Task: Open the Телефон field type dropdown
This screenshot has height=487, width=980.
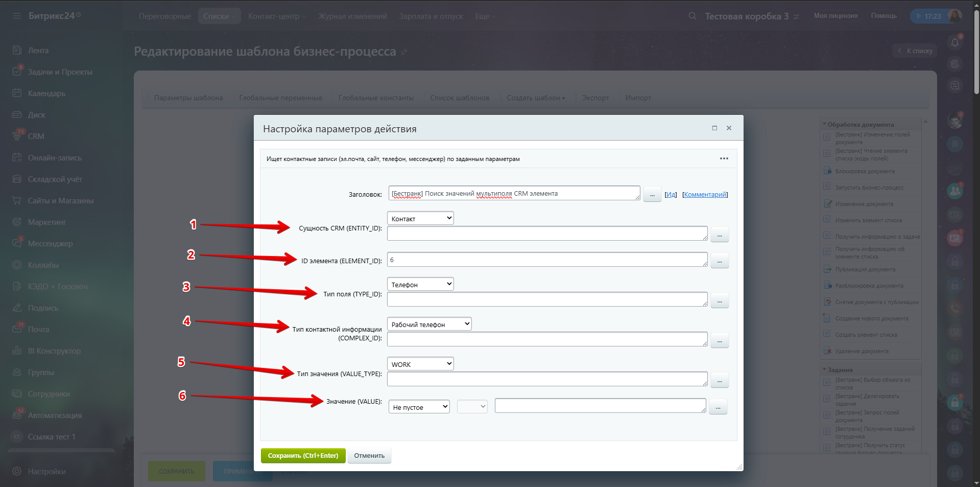Action: click(420, 284)
